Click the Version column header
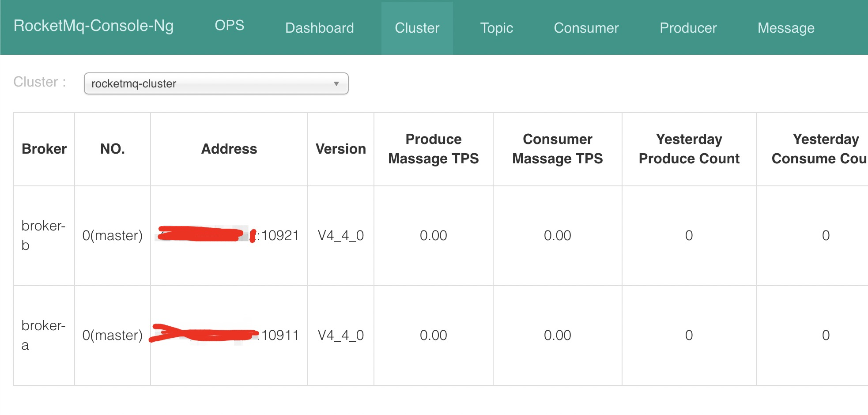The width and height of the screenshot is (868, 415). pyautogui.click(x=340, y=149)
